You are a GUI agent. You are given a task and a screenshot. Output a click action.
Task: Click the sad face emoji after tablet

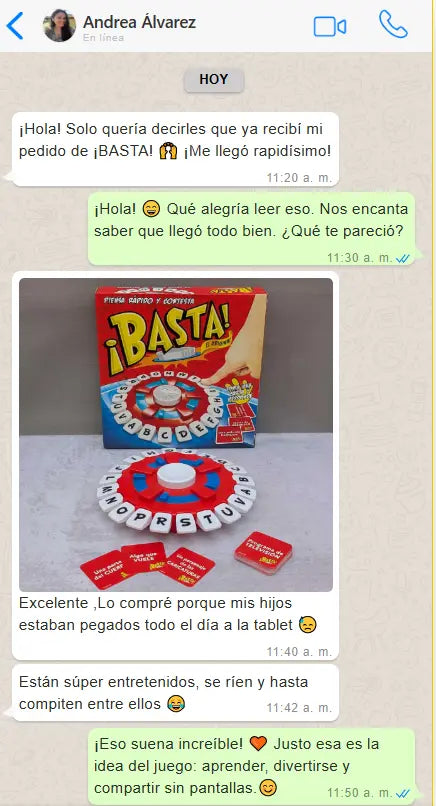[x=307, y=625]
